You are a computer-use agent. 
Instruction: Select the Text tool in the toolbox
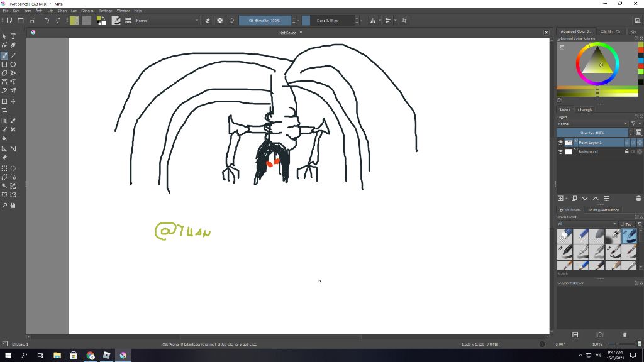tap(13, 36)
